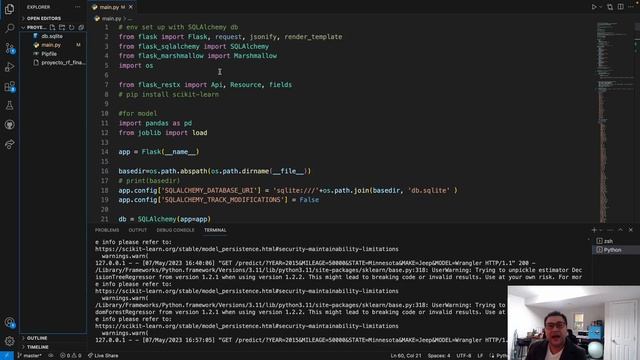Change the LF end of line sequence

480,356
